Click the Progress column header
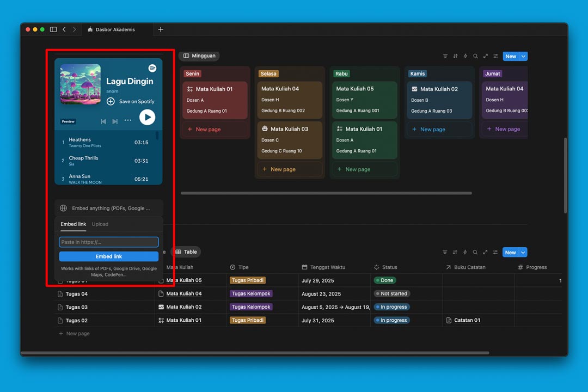The height and width of the screenshot is (392, 588). [532, 267]
